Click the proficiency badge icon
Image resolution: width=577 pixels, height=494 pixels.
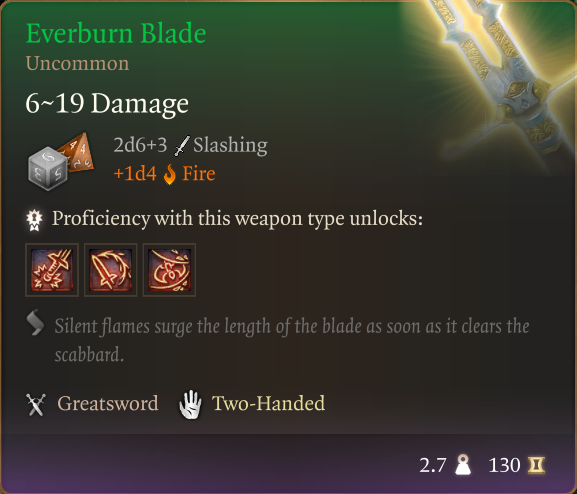click(35, 220)
